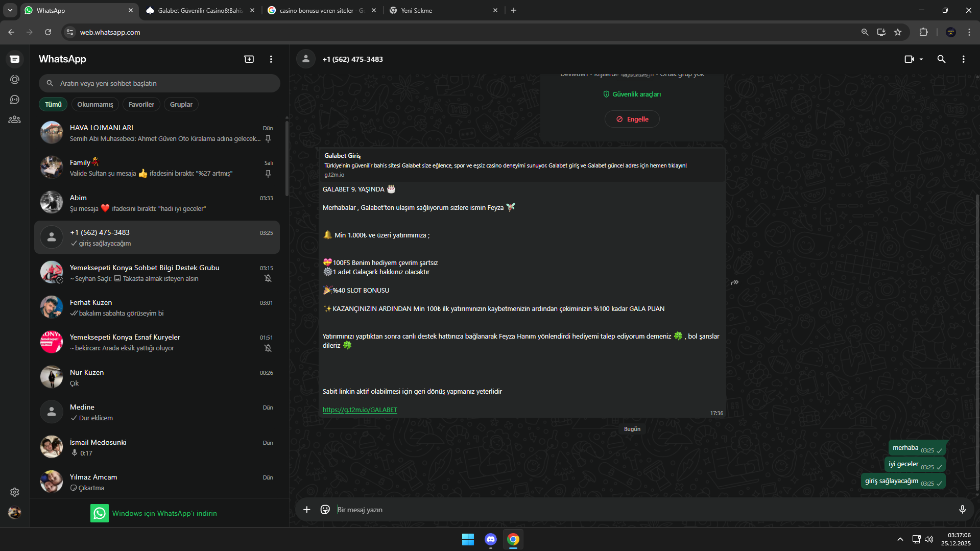Filter chats by Okunmamış
This screenshot has height=551, width=980.
[x=95, y=104]
